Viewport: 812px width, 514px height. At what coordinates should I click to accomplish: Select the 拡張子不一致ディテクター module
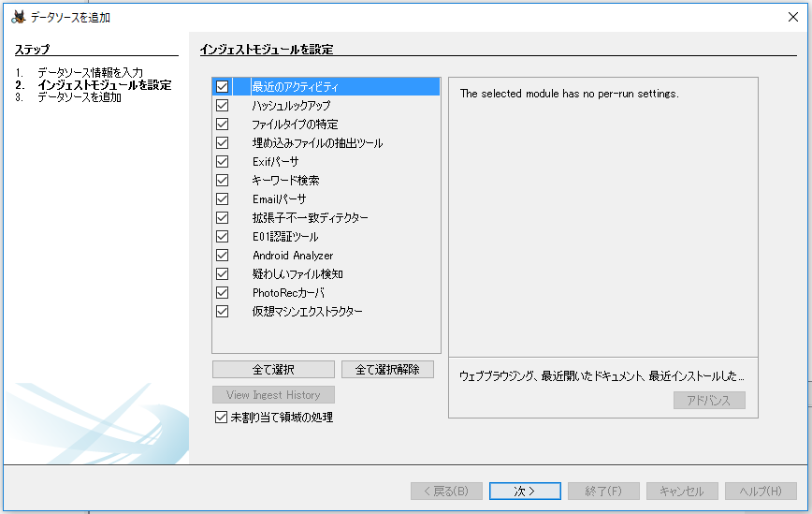(310, 218)
